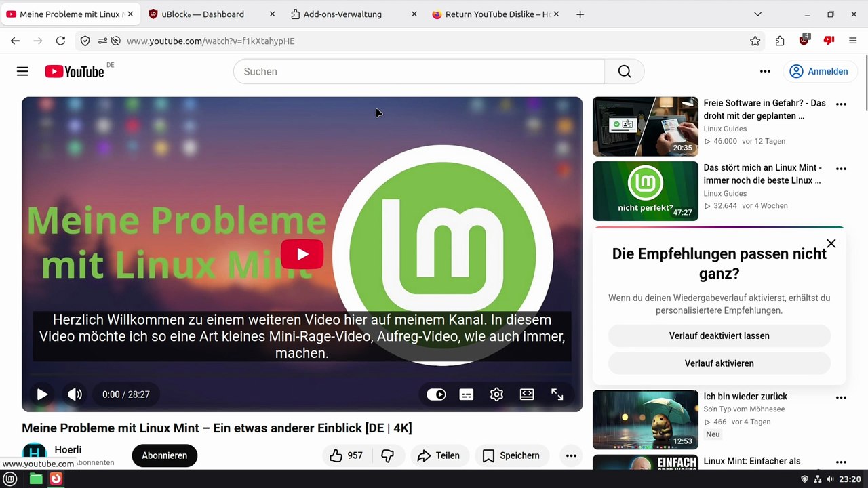Choose Verlauf aktivieren
This screenshot has width=868, height=488.
tap(719, 363)
